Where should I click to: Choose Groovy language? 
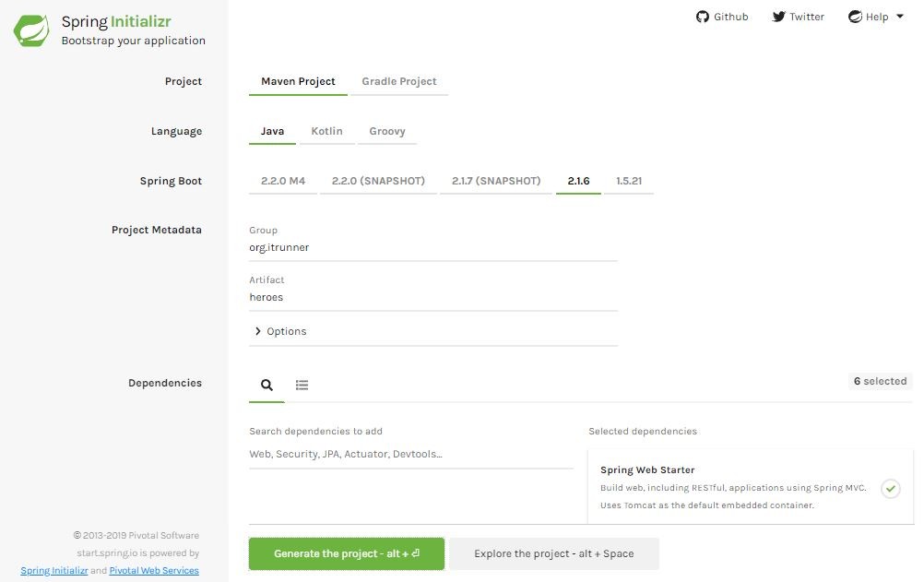[387, 131]
